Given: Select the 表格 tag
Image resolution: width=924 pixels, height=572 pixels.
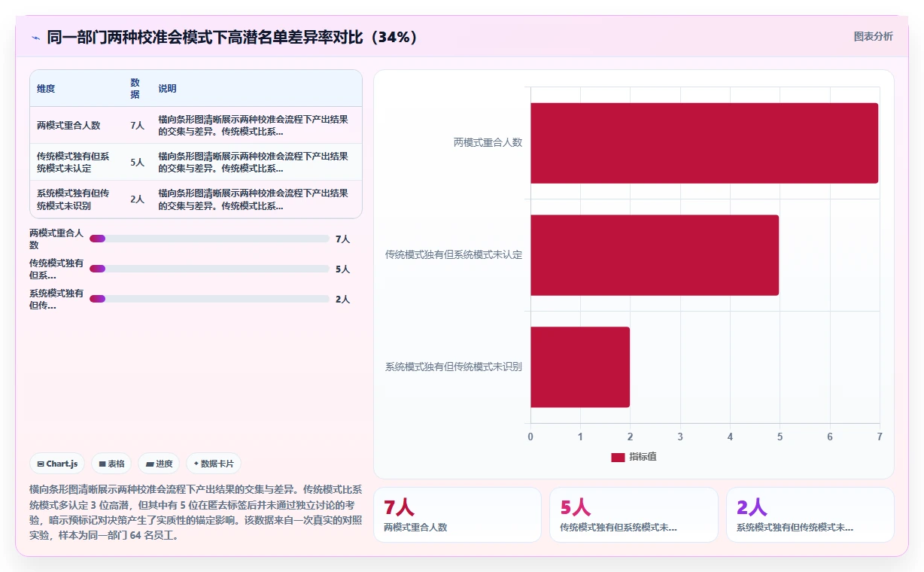Looking at the screenshot, I should [111, 464].
